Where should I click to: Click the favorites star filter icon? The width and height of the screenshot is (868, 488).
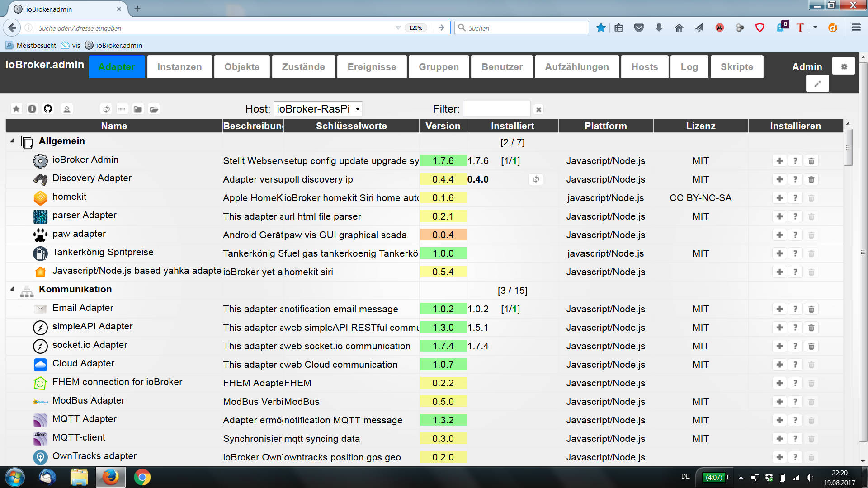16,109
